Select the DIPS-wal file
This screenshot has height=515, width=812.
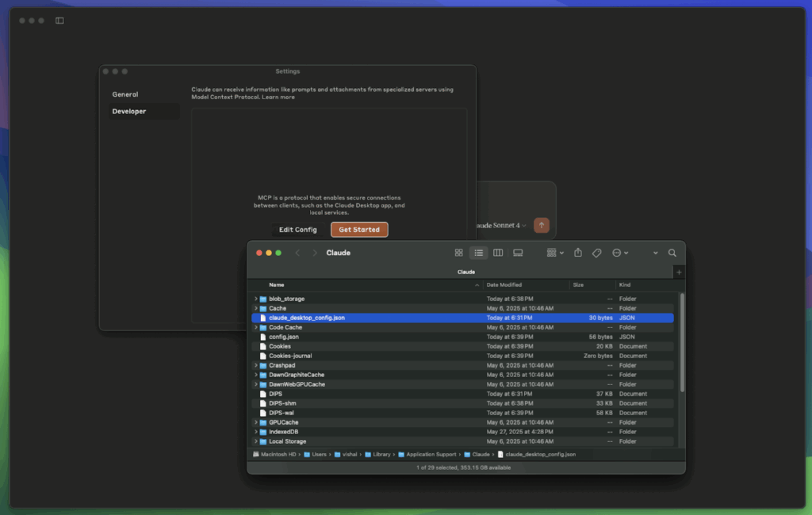pyautogui.click(x=462, y=413)
